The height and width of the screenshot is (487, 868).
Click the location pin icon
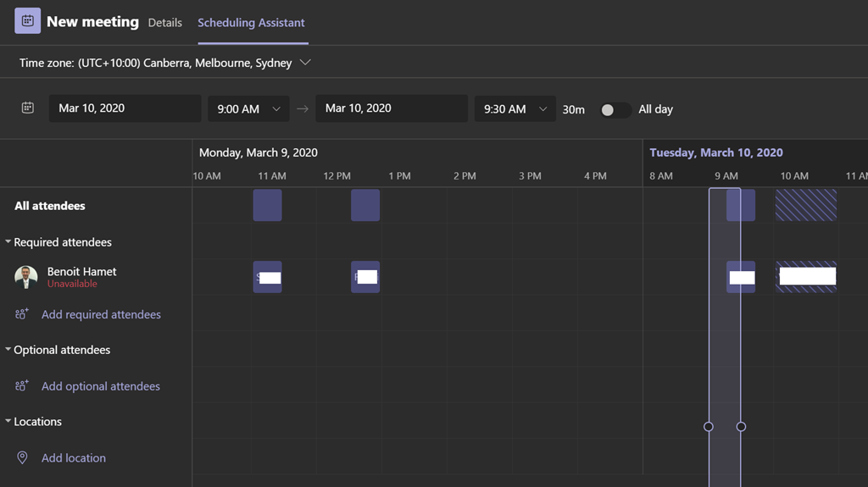click(23, 458)
